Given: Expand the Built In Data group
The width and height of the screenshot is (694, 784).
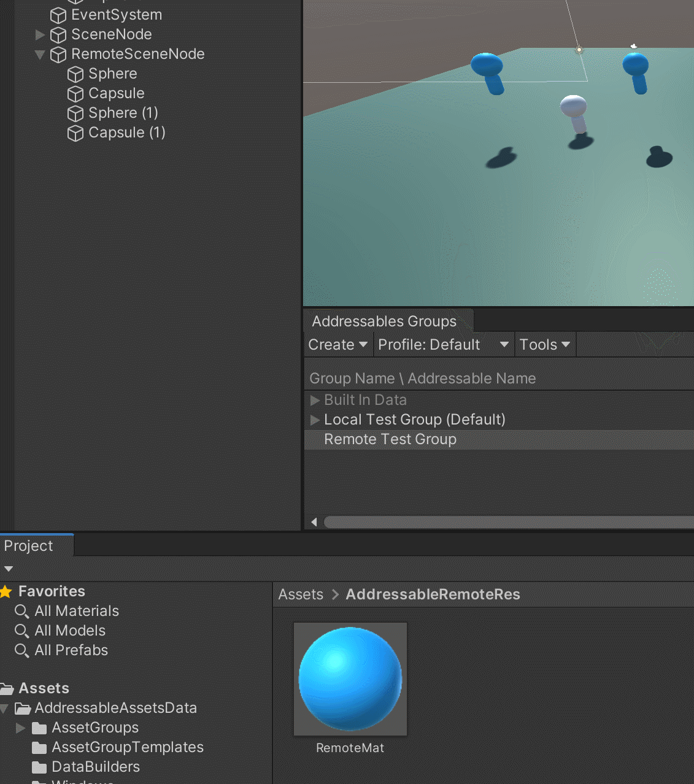Looking at the screenshot, I should point(315,400).
